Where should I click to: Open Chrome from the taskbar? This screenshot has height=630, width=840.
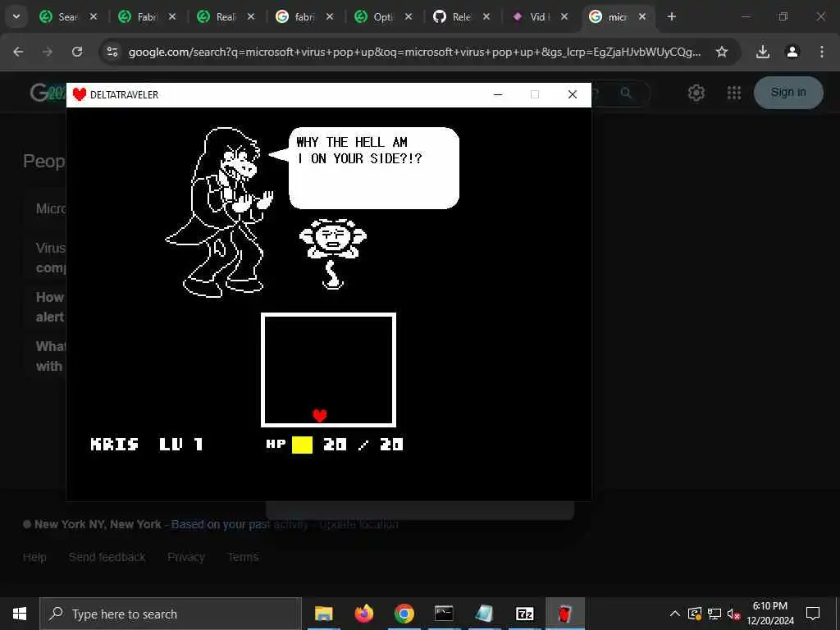point(404,614)
